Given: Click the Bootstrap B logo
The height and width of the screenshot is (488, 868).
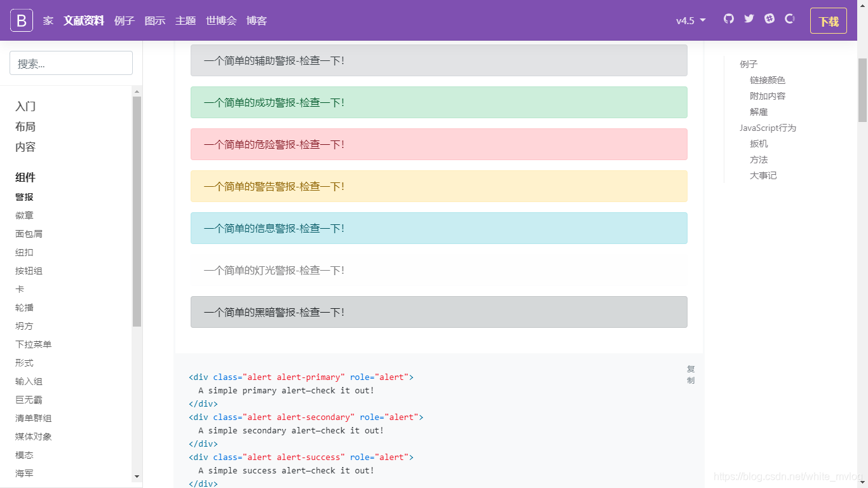Looking at the screenshot, I should [21, 20].
